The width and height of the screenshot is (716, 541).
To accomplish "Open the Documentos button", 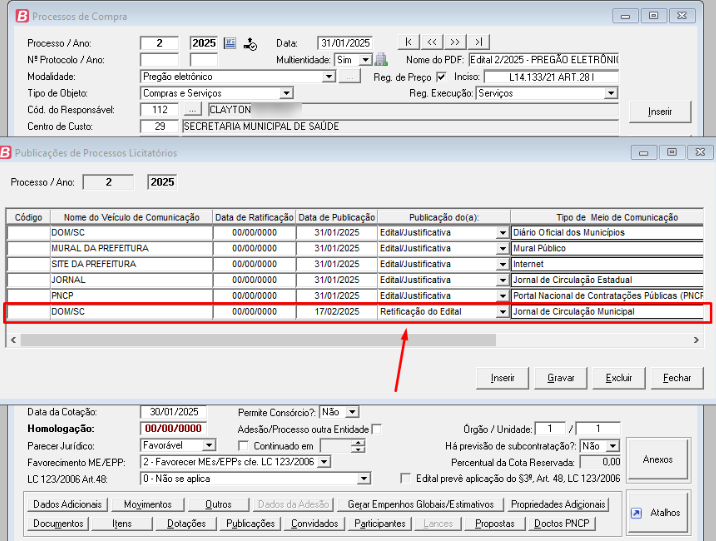I will (x=58, y=524).
